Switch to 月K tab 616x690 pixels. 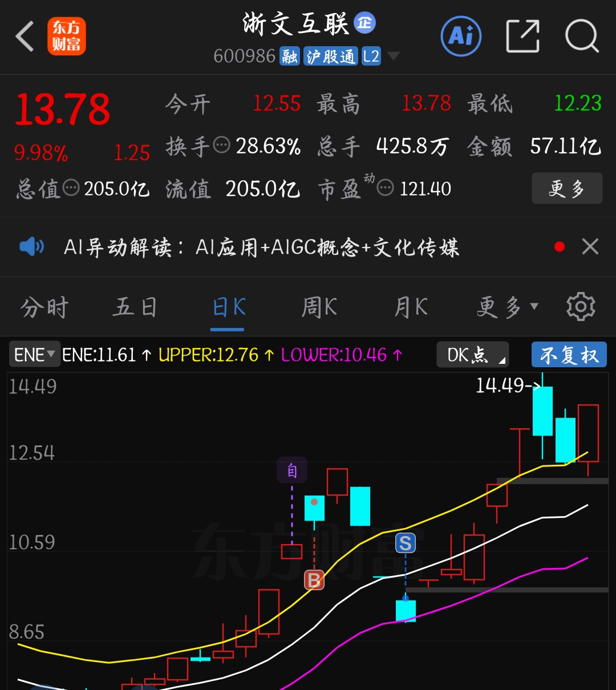[411, 308]
